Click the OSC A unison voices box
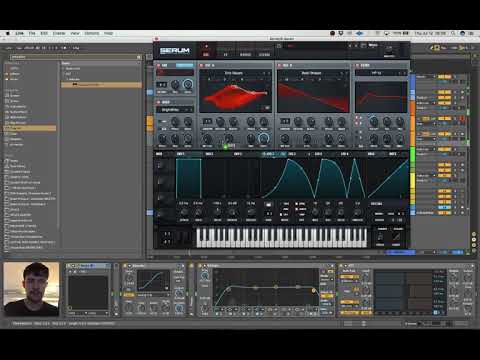This screenshot has height=360, width=480. coord(207,121)
